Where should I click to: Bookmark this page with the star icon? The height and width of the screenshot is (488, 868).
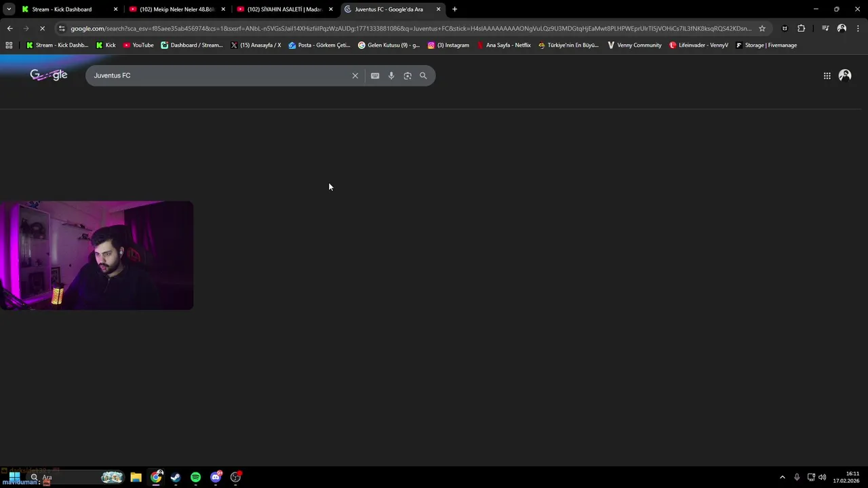pyautogui.click(x=762, y=28)
